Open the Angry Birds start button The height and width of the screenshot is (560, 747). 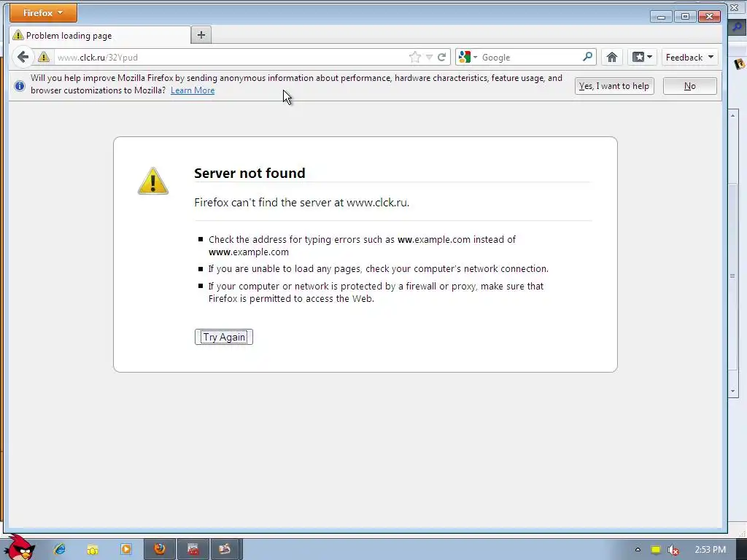18,548
